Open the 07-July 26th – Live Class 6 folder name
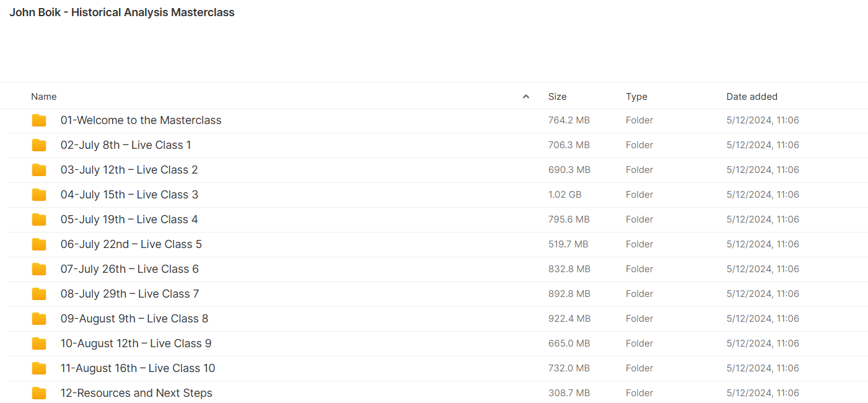 (129, 269)
